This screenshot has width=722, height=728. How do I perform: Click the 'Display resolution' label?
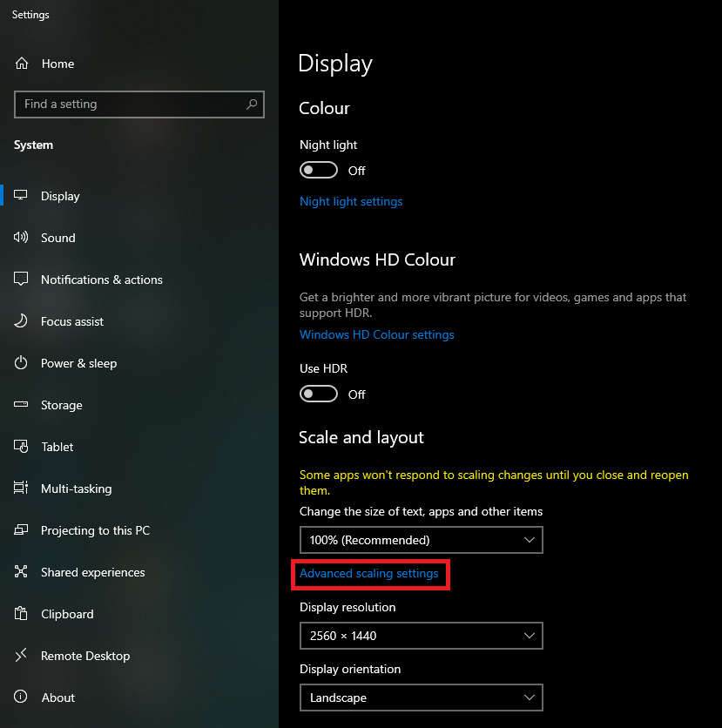click(x=348, y=607)
